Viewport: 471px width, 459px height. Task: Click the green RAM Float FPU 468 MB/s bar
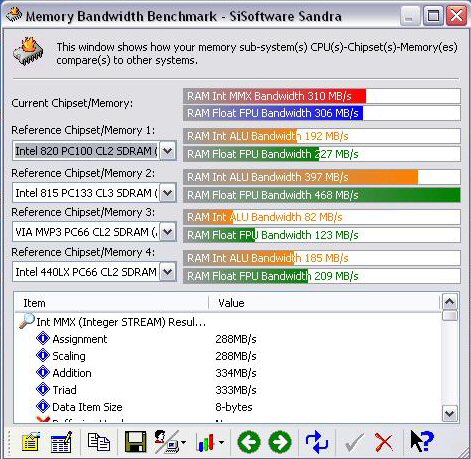(322, 195)
